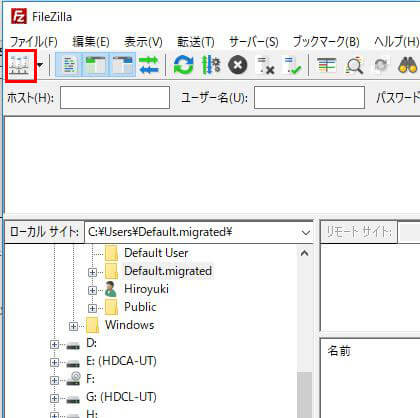Open the サーバー(S) menu
Image resolution: width=420 pixels, height=418 pixels.
point(254,42)
